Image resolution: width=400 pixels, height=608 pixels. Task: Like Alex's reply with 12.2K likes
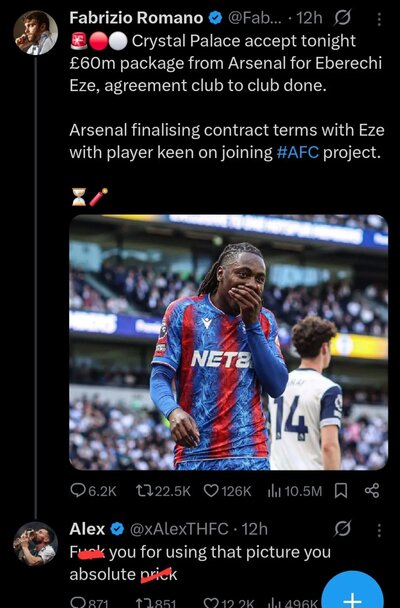[229, 603]
